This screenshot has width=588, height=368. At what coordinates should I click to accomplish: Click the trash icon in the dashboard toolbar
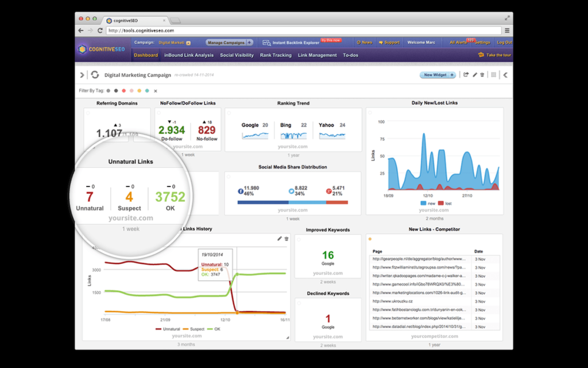(482, 75)
